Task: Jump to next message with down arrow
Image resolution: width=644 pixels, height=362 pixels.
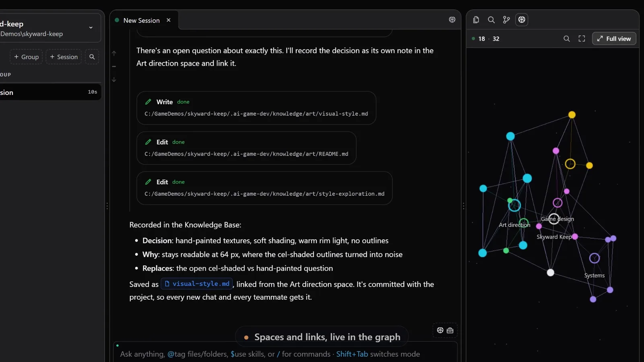Action: [x=114, y=80]
